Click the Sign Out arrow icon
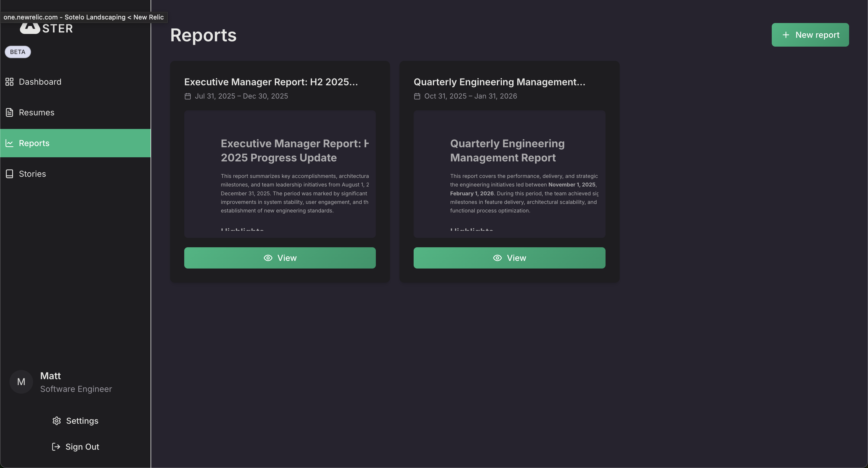Viewport: 868px width, 468px height. [56, 447]
